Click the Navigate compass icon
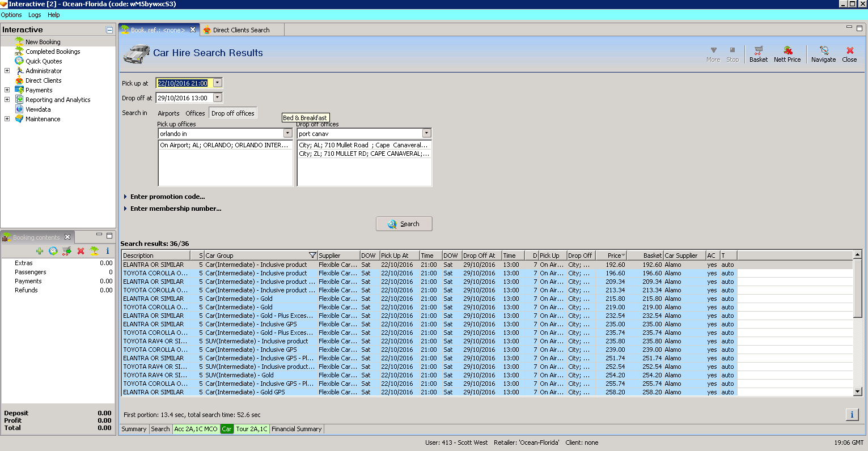Image resolution: width=868 pixels, height=451 pixels. 823,51
